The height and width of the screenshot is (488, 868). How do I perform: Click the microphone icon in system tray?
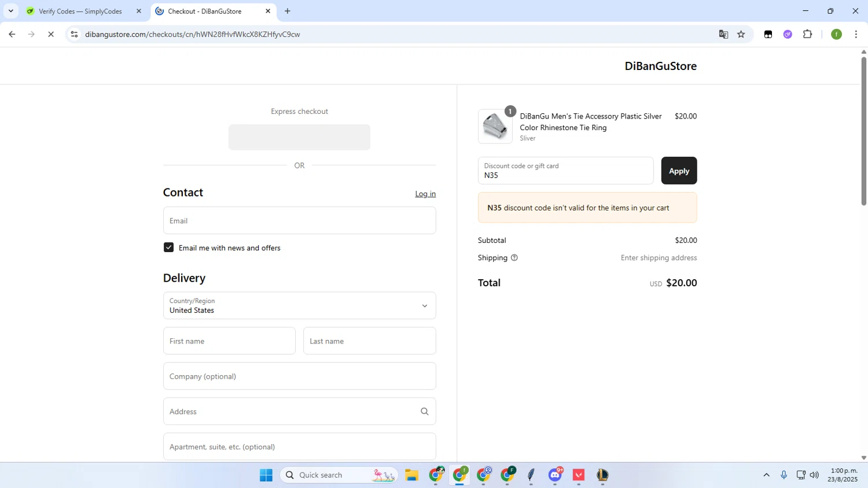(x=784, y=475)
